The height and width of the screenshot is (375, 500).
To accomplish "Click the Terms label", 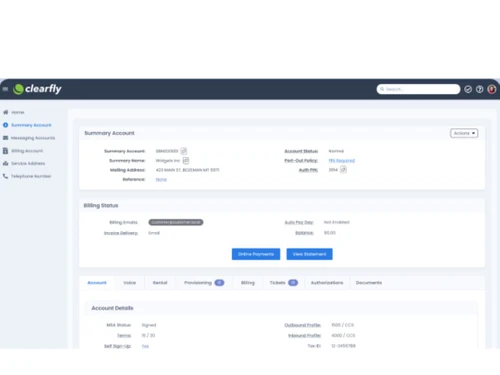I will 124,335.
